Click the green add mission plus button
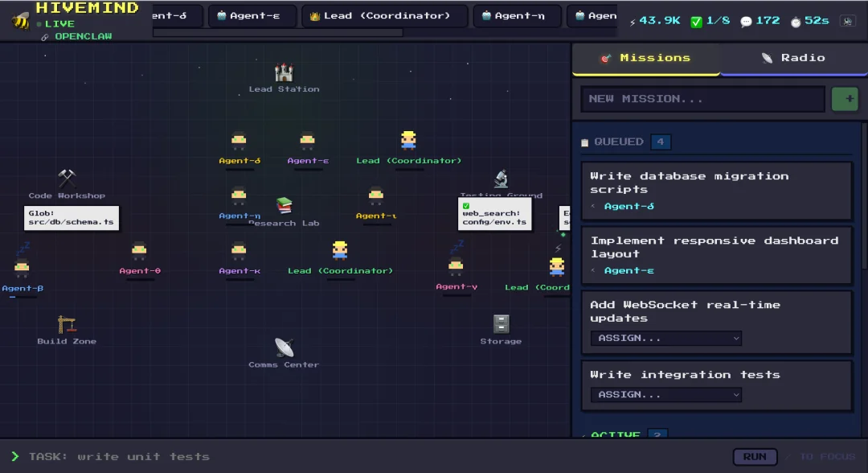The height and width of the screenshot is (473, 868). pyautogui.click(x=845, y=99)
